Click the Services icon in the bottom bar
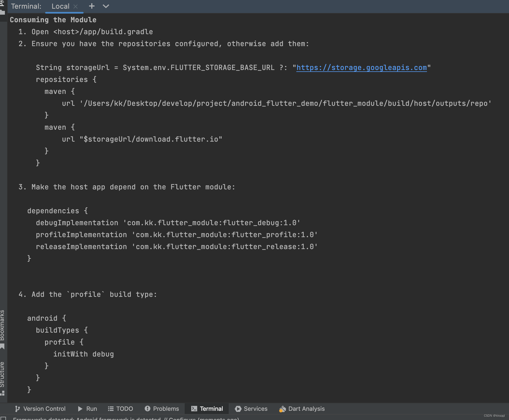Image resolution: width=509 pixels, height=420 pixels. coord(238,409)
